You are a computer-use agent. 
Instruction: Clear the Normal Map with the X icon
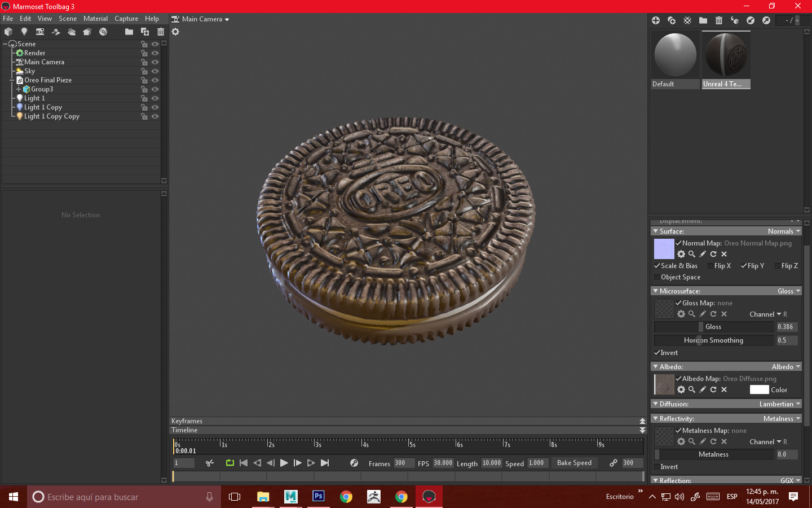pos(724,254)
